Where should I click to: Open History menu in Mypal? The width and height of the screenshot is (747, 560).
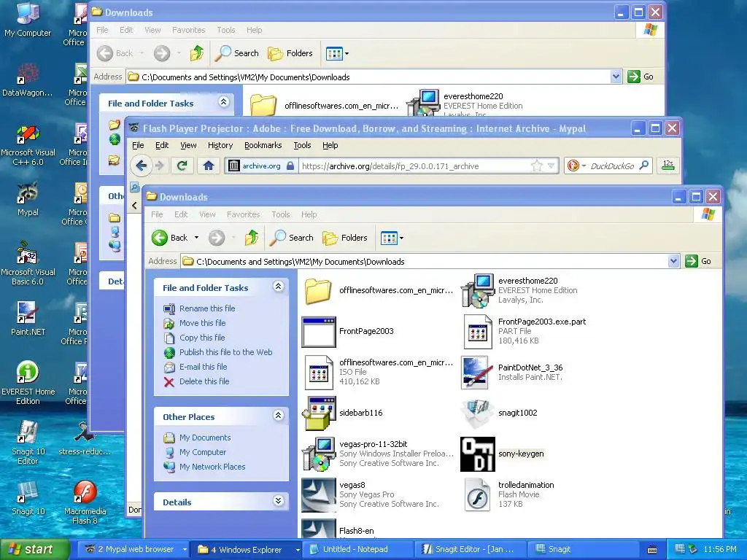[220, 145]
